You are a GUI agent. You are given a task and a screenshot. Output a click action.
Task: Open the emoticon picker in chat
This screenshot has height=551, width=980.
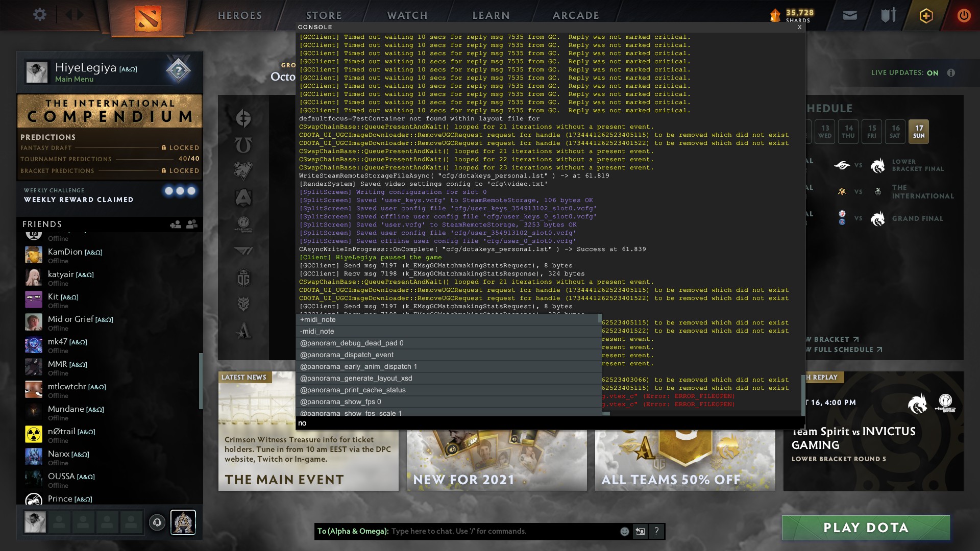[x=624, y=532]
